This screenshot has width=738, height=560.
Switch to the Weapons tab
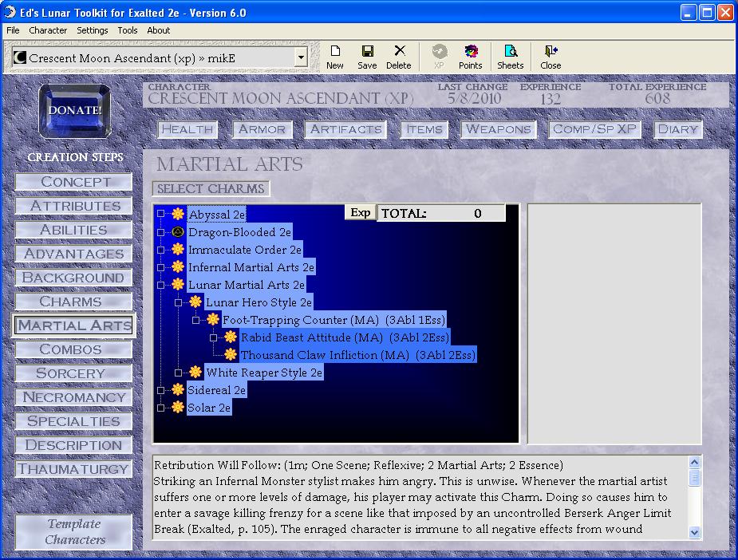coord(499,129)
